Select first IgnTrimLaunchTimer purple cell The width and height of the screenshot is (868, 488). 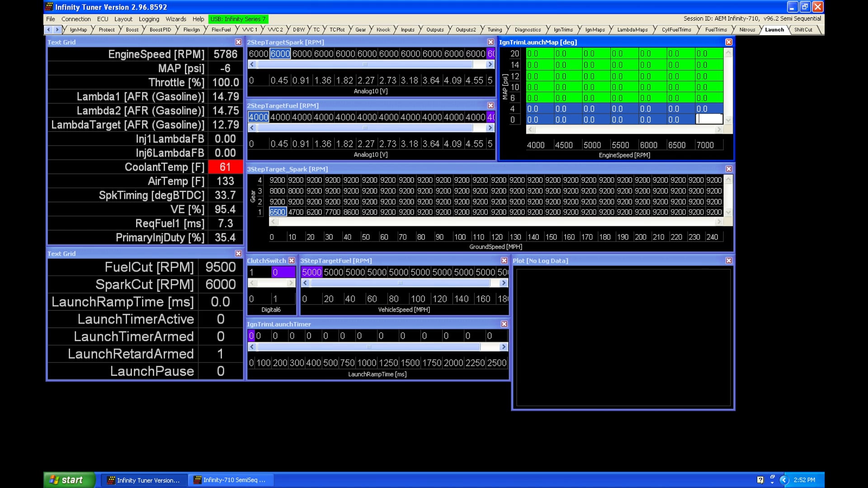[251, 336]
